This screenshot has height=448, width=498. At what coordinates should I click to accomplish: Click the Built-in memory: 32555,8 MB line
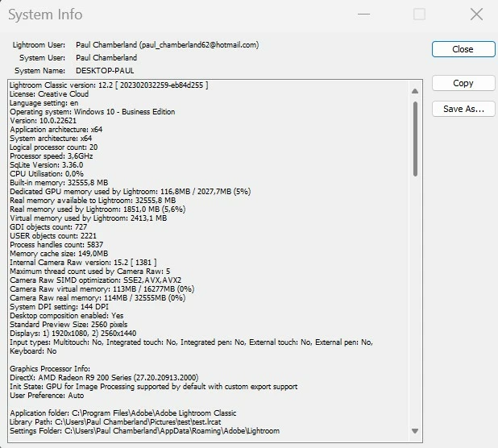click(59, 183)
